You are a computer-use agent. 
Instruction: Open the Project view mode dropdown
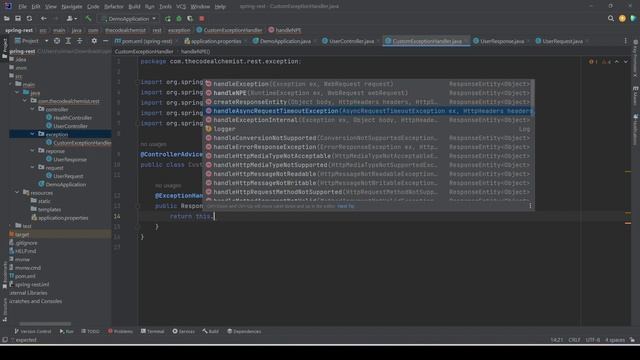[46, 41]
